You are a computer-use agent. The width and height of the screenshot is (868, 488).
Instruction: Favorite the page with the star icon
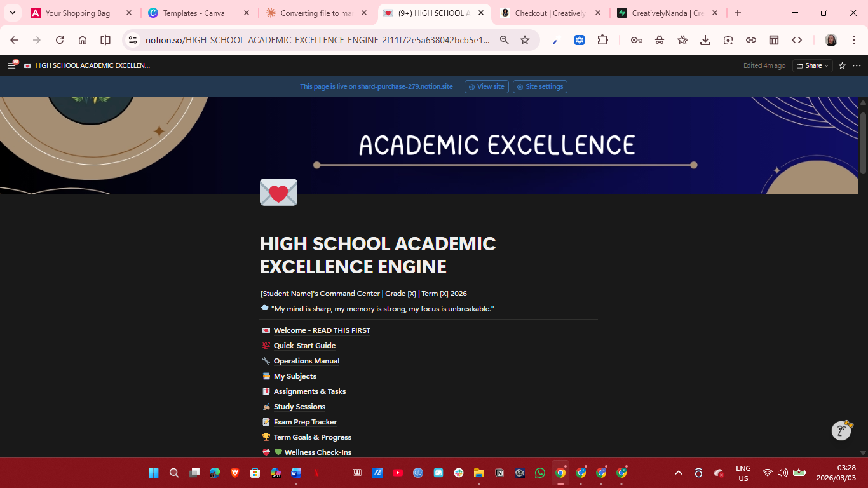click(x=841, y=65)
